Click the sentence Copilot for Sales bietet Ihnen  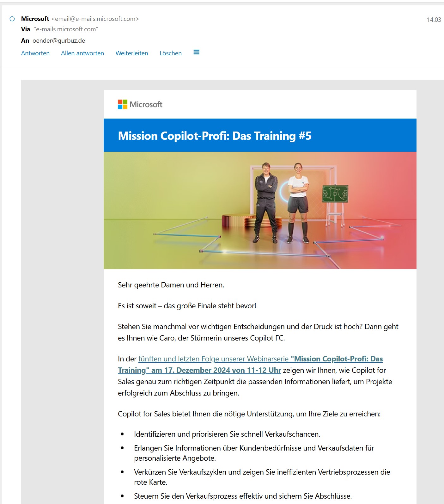[249, 414]
